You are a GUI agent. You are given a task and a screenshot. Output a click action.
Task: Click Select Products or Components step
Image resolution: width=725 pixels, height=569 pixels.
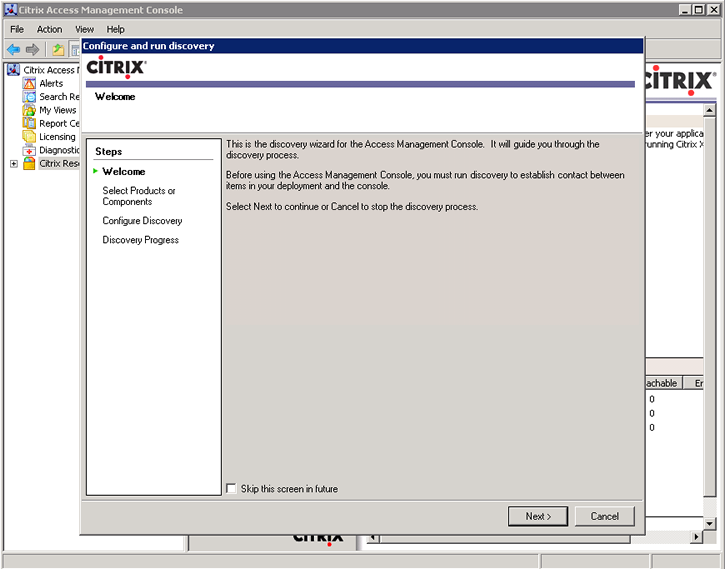pyautogui.click(x=139, y=196)
